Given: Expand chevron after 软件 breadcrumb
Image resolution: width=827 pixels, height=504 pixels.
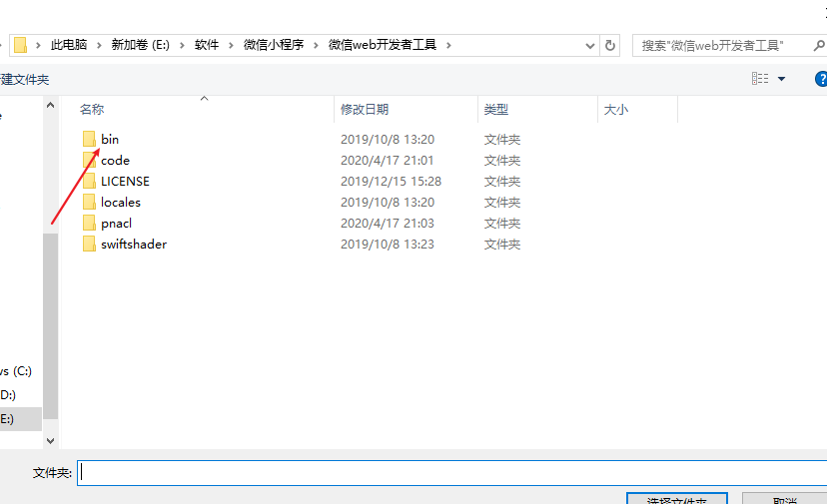Looking at the screenshot, I should (231, 45).
